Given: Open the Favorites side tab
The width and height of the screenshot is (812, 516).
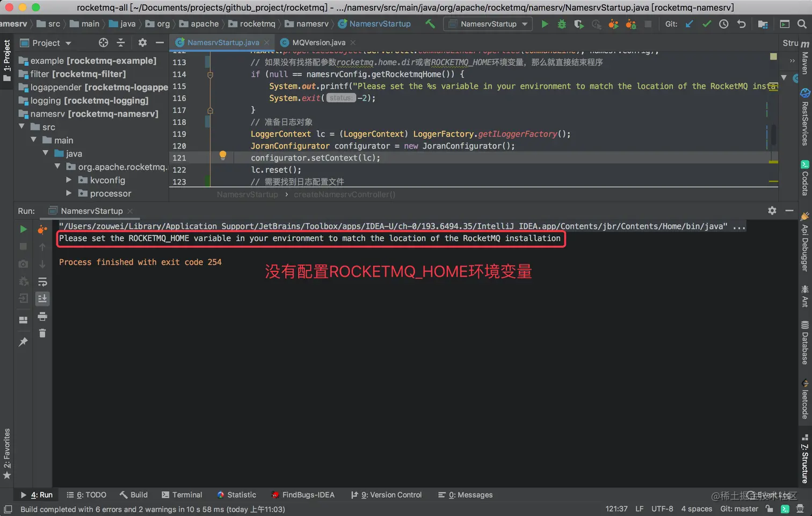Looking at the screenshot, I should (7, 453).
